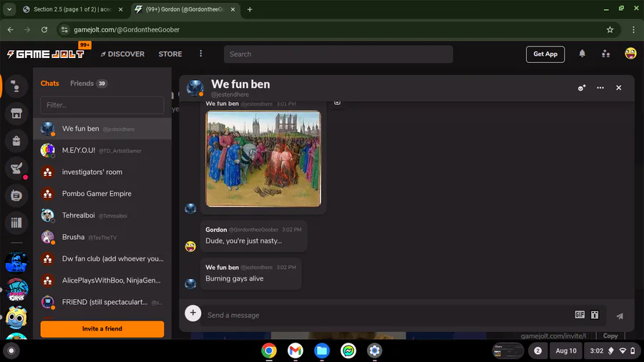
Task: Open the sticker or emoji picker icon
Action: click(595, 315)
